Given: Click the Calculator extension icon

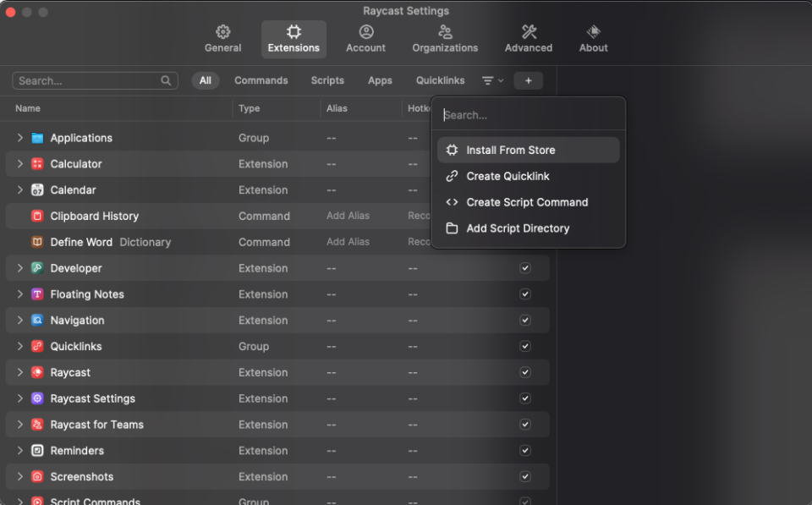Looking at the screenshot, I should [37, 164].
